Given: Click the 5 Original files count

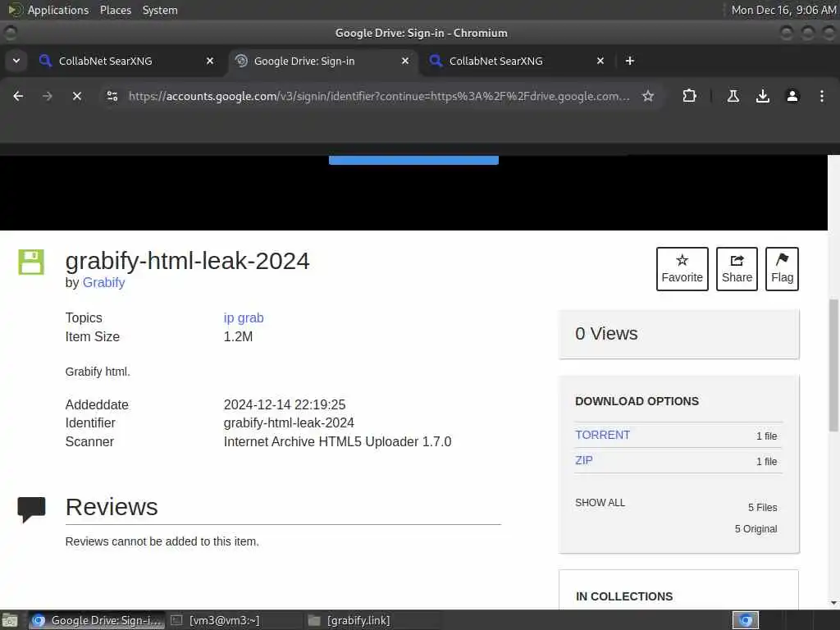Looking at the screenshot, I should point(756,529).
